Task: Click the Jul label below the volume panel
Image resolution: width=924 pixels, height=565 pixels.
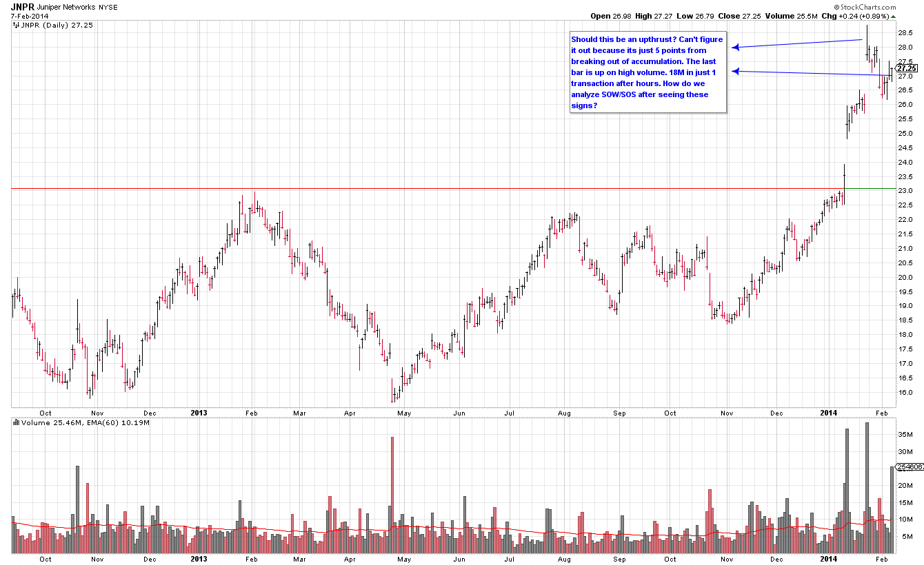Action: [x=510, y=559]
